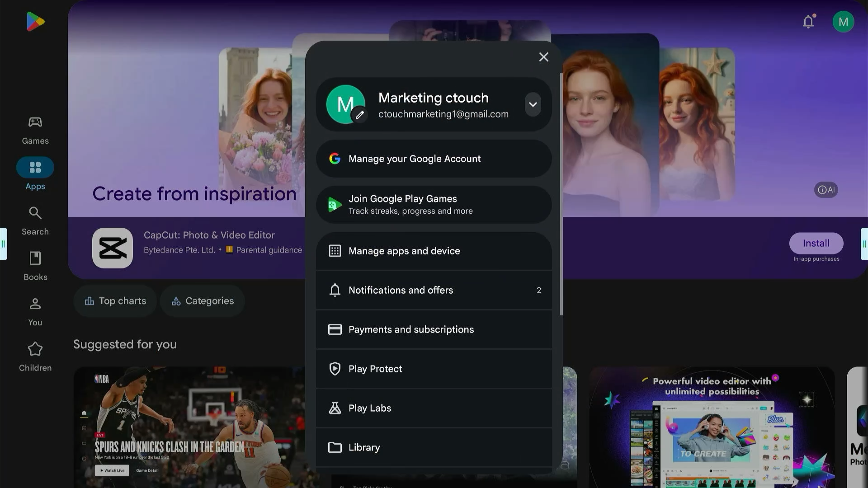This screenshot has width=868, height=488.
Task: Click Game Detail on the NBA card
Action: point(147,470)
